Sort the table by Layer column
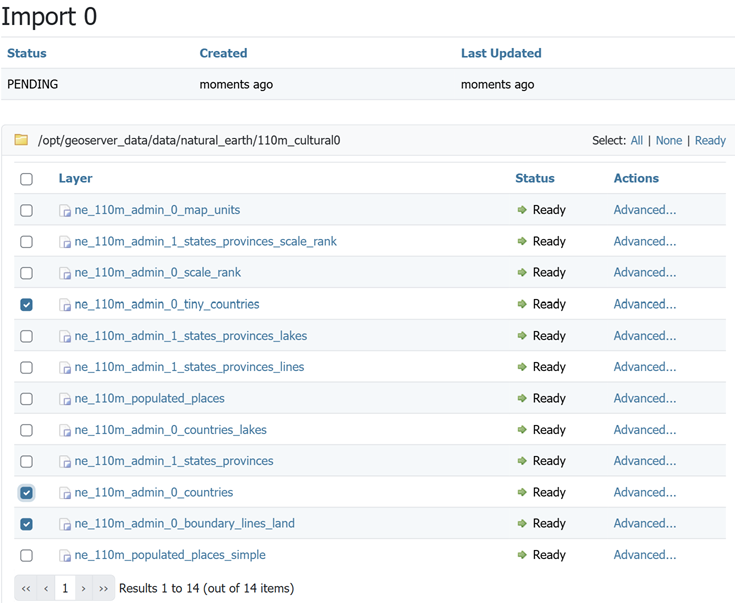Image resolution: width=735 pixels, height=603 pixels. (x=75, y=178)
